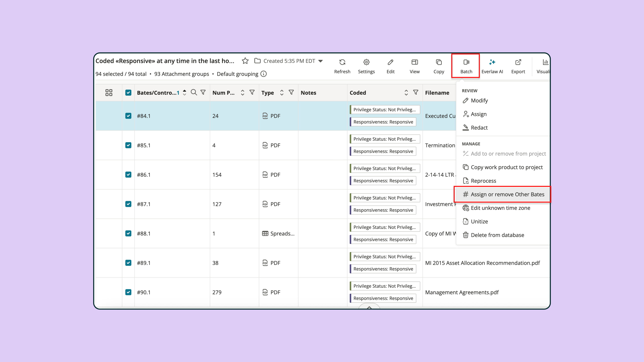The image size is (644, 362).
Task: Sort by the Coded column arrows
Action: point(406,93)
